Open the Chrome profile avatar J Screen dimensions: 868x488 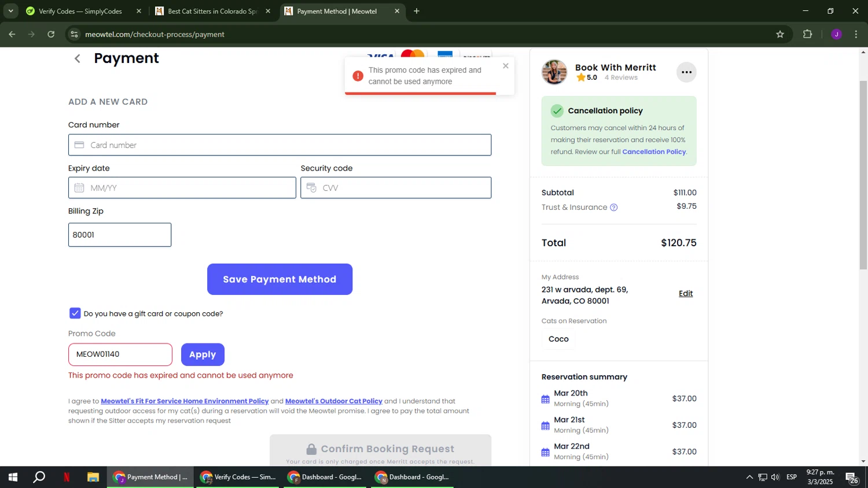836,35
